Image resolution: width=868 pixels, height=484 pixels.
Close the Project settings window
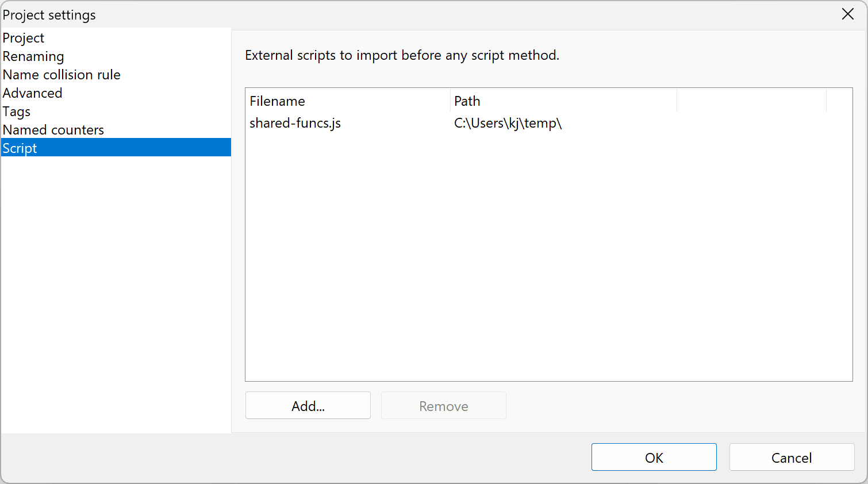(x=848, y=14)
